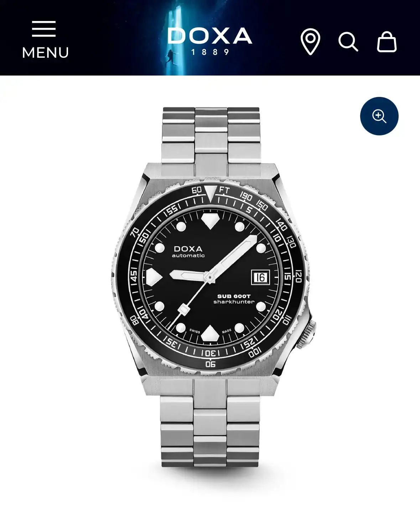420x507 pixels.
Task: Go home via the DOXA logo
Action: pyautogui.click(x=210, y=41)
